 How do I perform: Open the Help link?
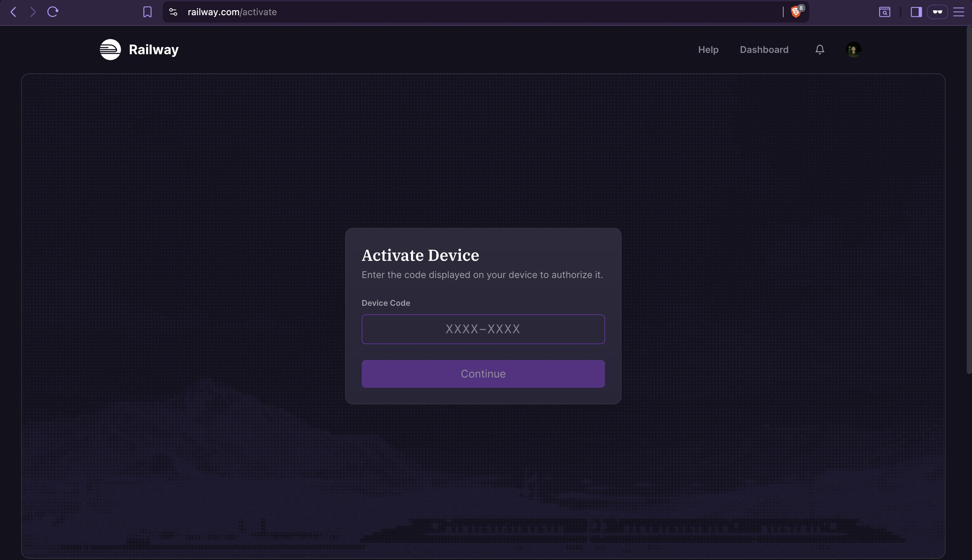[x=708, y=50]
